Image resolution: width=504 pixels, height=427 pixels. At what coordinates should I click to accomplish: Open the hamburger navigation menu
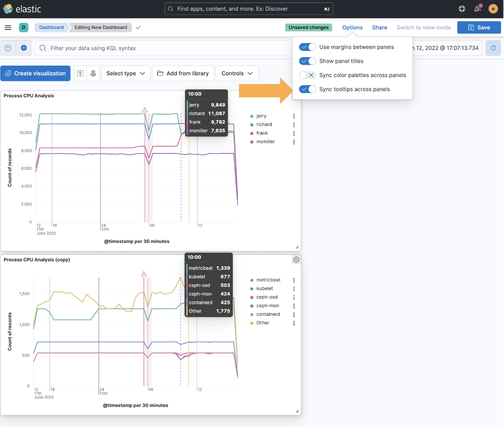(x=8, y=27)
